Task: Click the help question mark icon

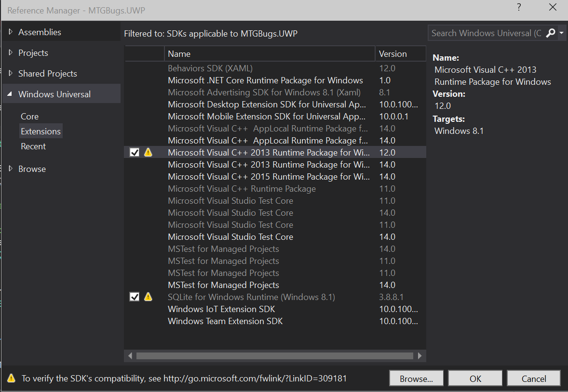Action: click(x=519, y=8)
